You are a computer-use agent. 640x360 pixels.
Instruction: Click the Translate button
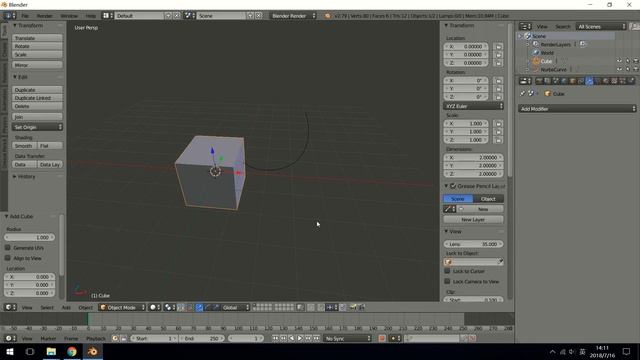pos(37,38)
